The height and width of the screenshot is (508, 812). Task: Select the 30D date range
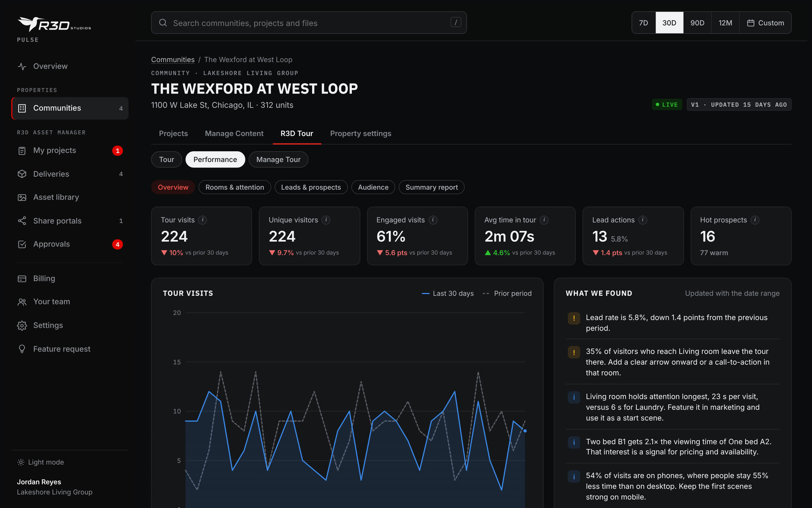point(669,23)
